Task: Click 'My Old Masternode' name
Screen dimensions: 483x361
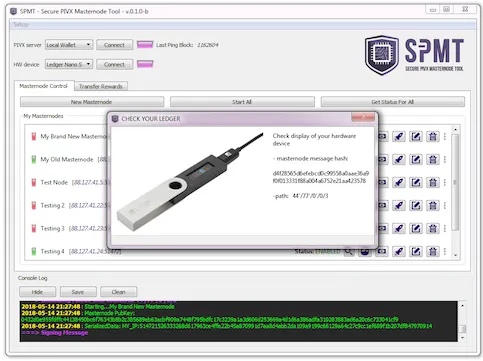Action: [67, 159]
